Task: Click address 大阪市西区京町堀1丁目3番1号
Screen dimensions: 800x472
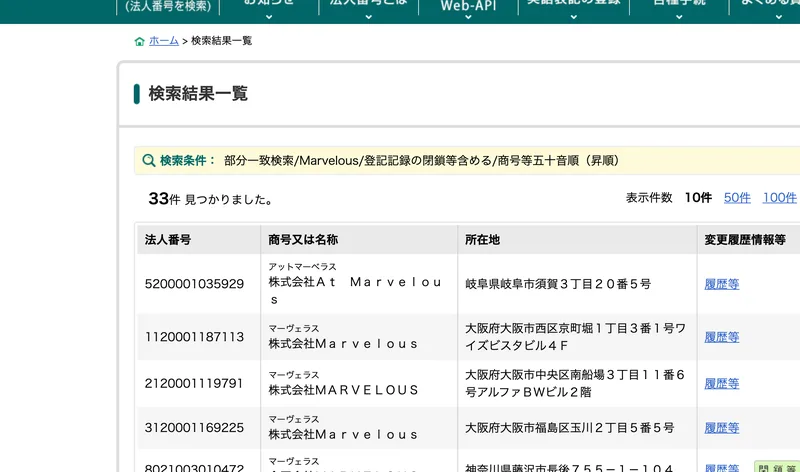Action: [x=576, y=337]
